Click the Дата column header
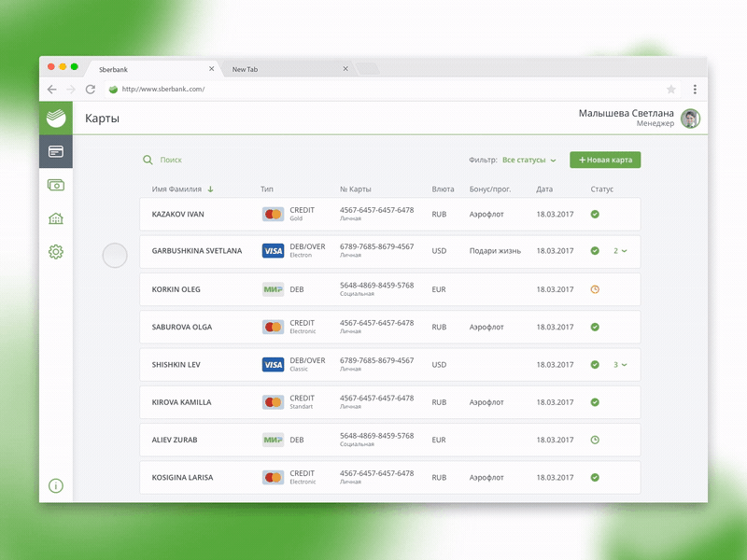The image size is (747, 560). coord(544,189)
